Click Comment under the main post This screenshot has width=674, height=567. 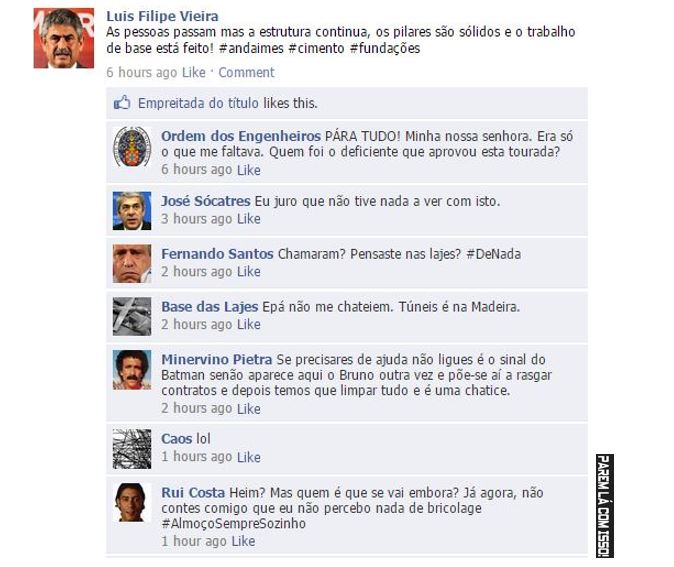pyautogui.click(x=246, y=72)
